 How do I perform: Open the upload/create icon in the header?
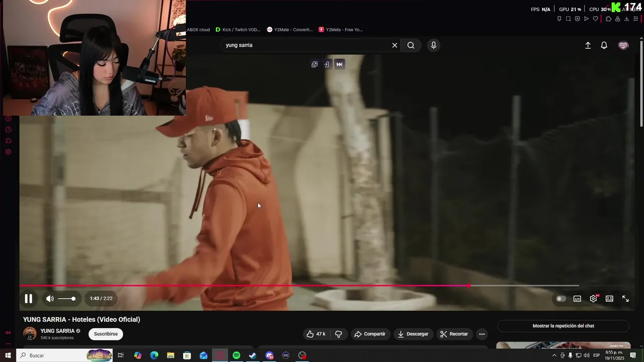pyautogui.click(x=588, y=45)
